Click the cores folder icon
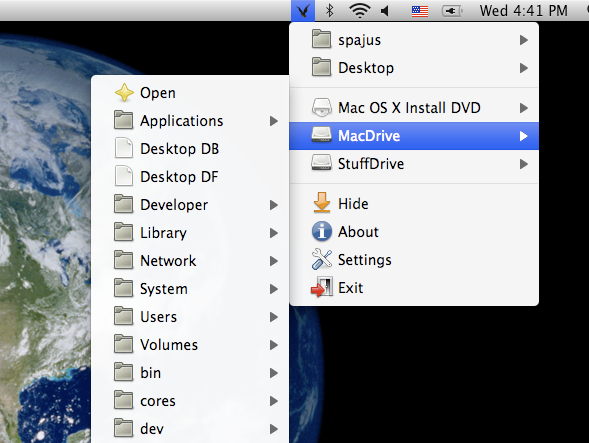 click(124, 400)
